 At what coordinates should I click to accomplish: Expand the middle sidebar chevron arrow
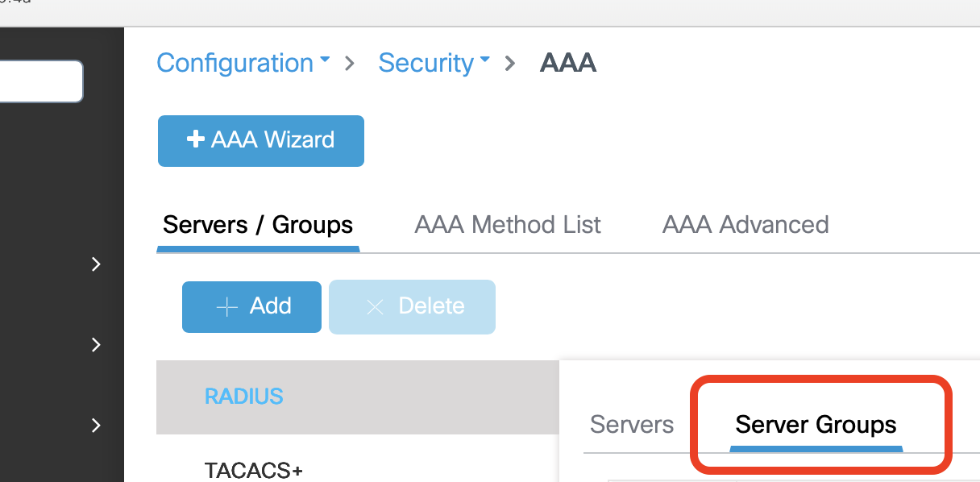(96, 345)
